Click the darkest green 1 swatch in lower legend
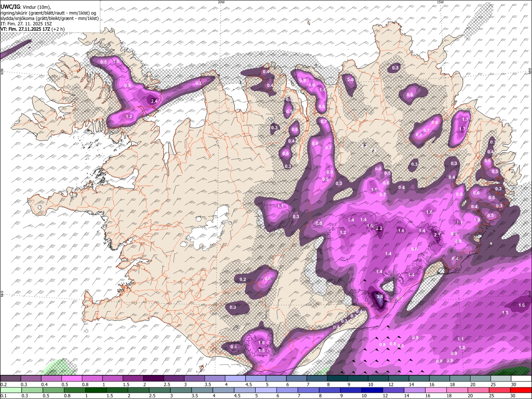The height and width of the screenshot is (399, 532). click(96, 390)
